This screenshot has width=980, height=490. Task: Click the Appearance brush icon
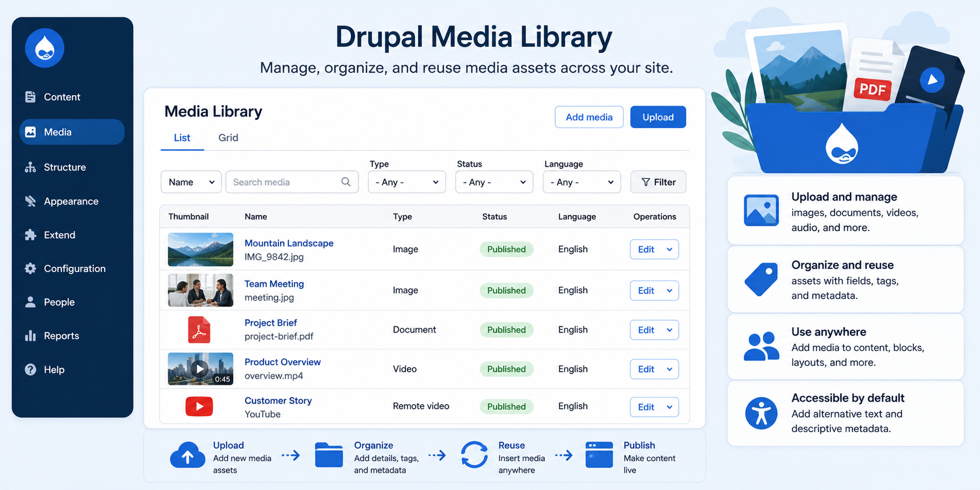(x=30, y=201)
